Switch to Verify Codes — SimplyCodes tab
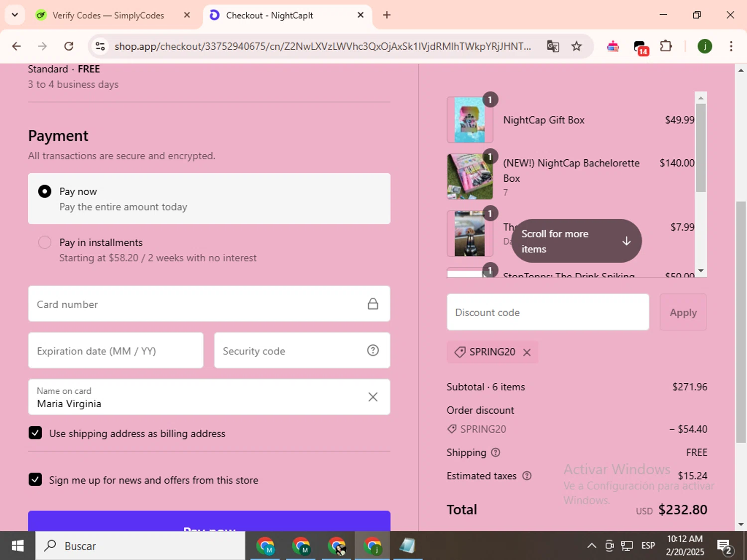This screenshot has height=560, width=747. tap(108, 15)
